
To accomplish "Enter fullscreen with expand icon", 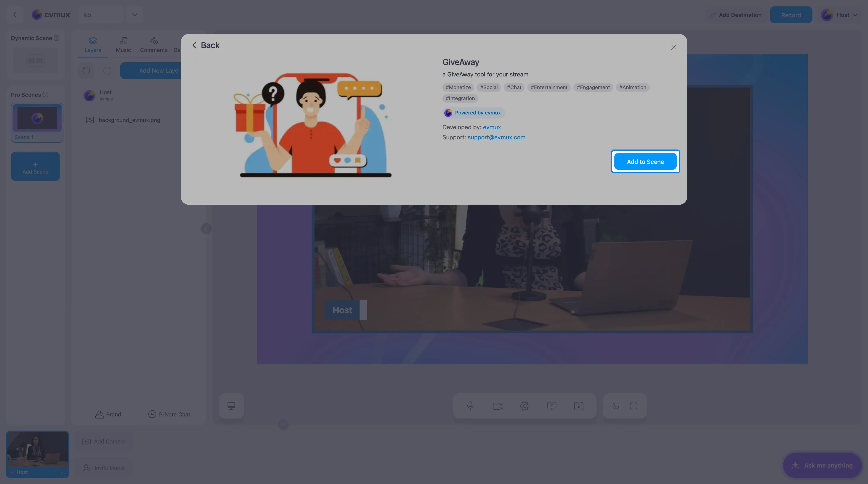I will (633, 406).
